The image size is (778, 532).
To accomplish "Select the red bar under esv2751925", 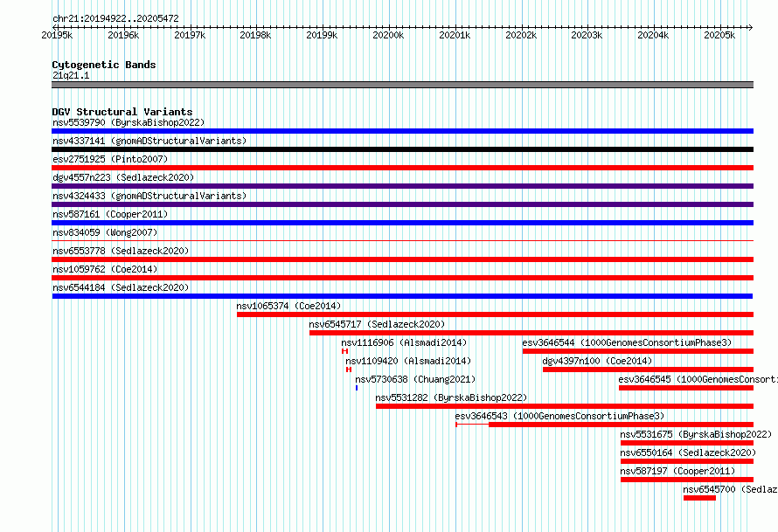I will point(402,168).
